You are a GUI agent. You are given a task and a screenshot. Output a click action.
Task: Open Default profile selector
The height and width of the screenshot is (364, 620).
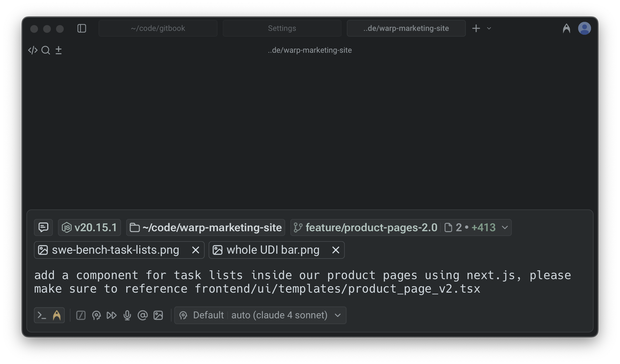click(x=202, y=315)
